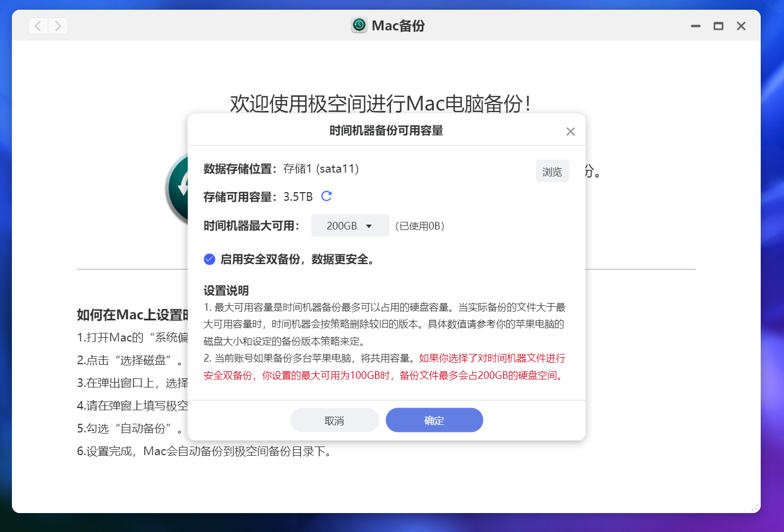Maximize the Mac备份 window
This screenshot has width=784, height=532.
tap(718, 26)
